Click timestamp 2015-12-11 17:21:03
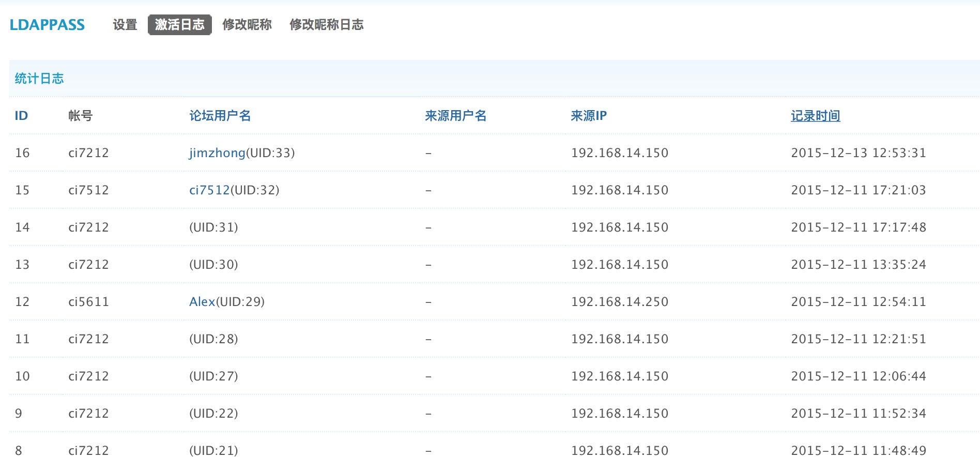The width and height of the screenshot is (980, 457). (x=859, y=190)
